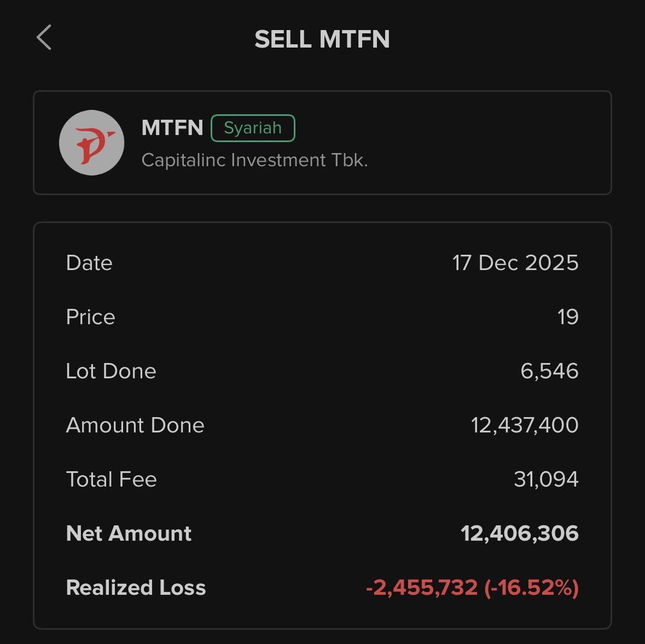Viewport: 645px width, 644px height.
Task: Select the 17 Dec 2025 date value
Action: coord(515,263)
